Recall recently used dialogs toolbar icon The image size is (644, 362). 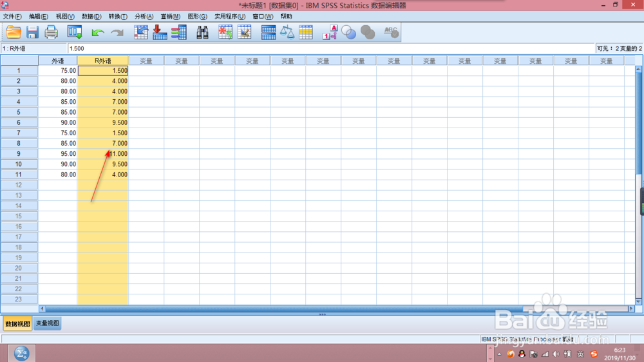(75, 32)
